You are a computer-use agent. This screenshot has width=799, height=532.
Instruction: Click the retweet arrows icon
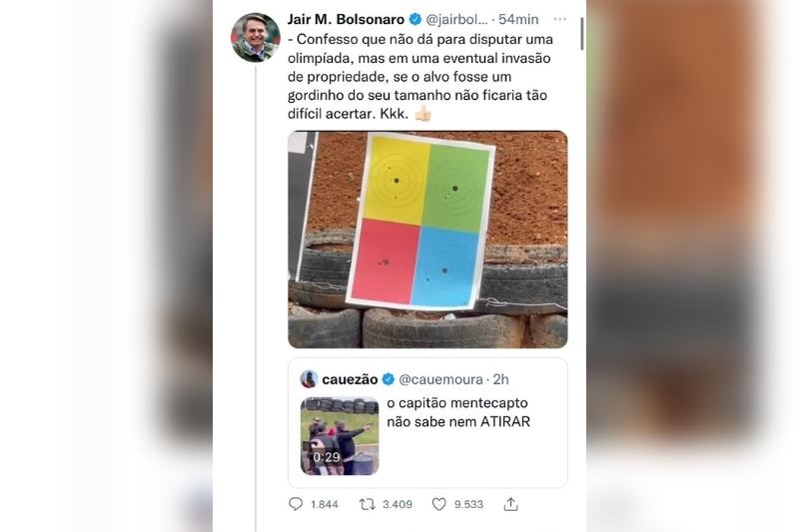pyautogui.click(x=367, y=504)
